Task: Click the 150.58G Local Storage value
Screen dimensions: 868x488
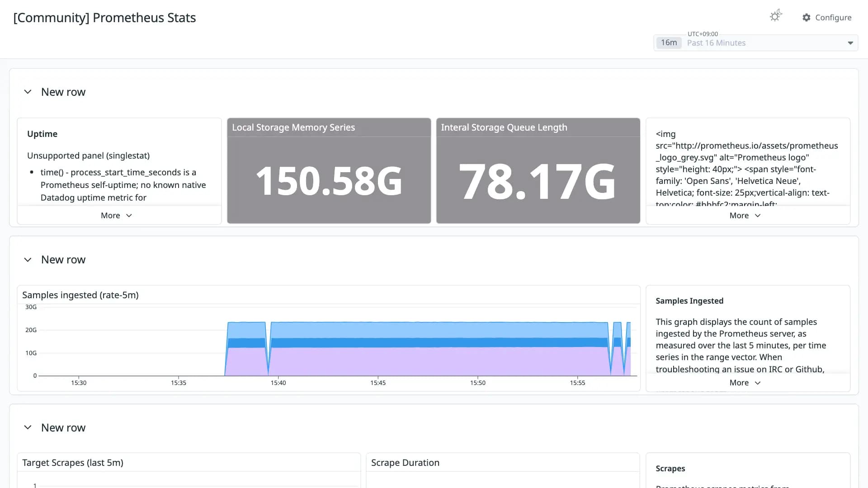Action: (x=329, y=181)
